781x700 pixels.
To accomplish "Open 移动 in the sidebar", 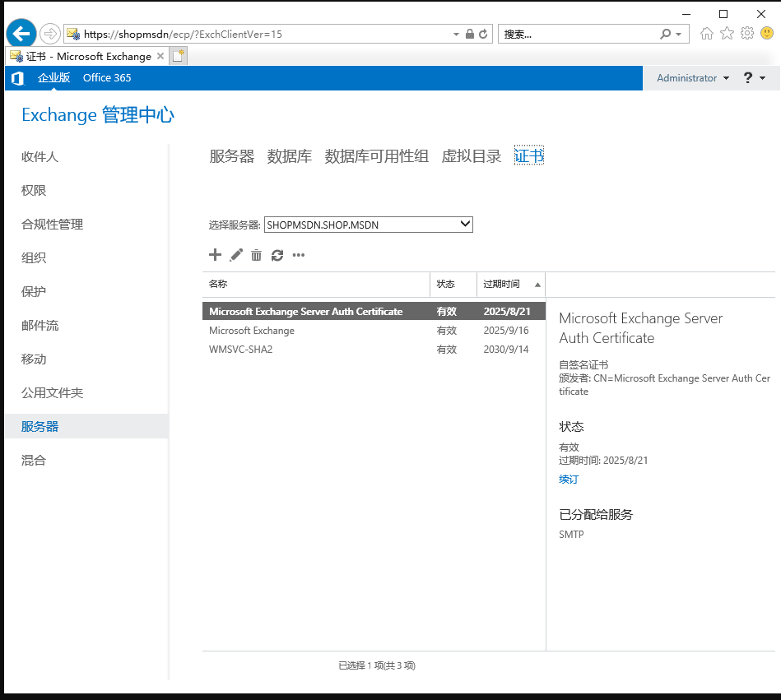I will point(34,359).
